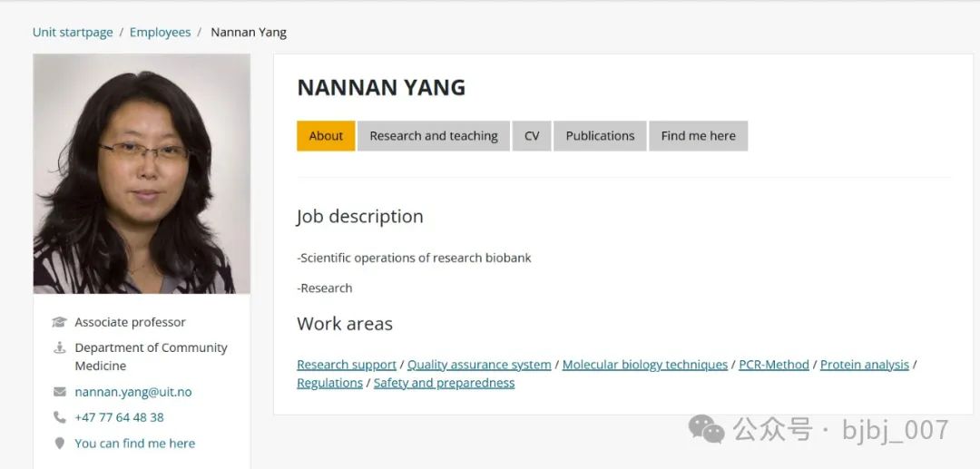
Task: Switch to Research and teaching tab
Action: point(434,136)
